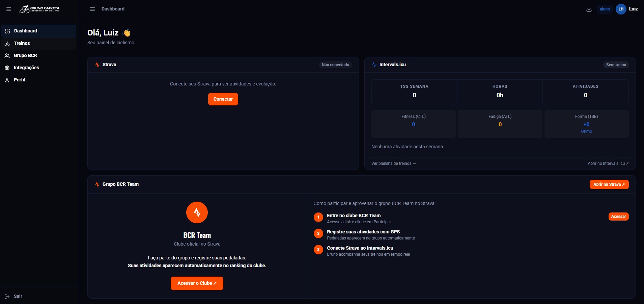This screenshot has height=304, width=644.
Task: Open the LH user avatar
Action: (x=621, y=9)
